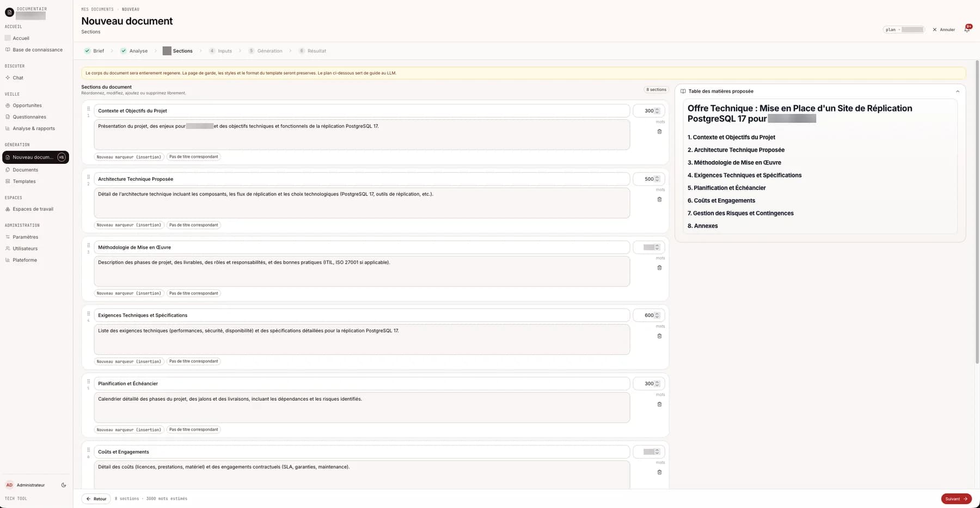Go to the Brief step

94,51
